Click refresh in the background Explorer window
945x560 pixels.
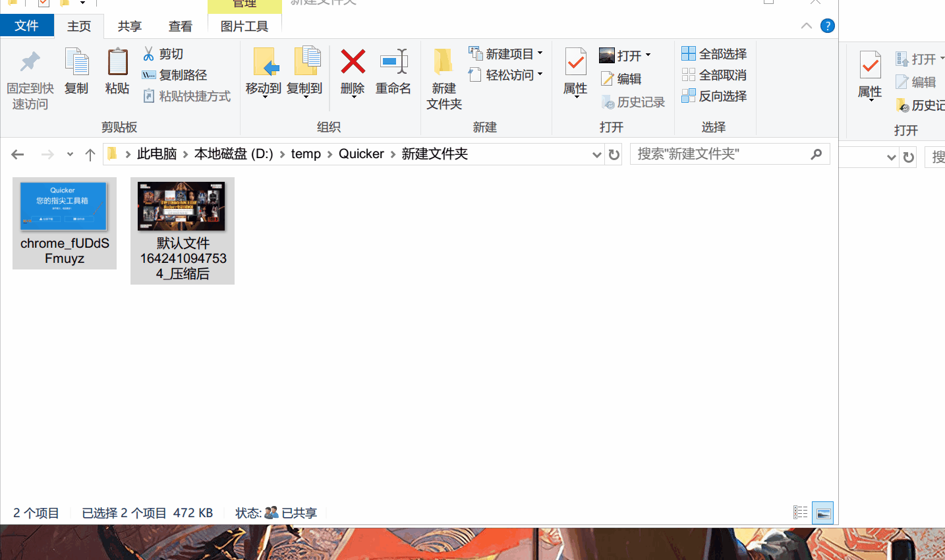[909, 157]
